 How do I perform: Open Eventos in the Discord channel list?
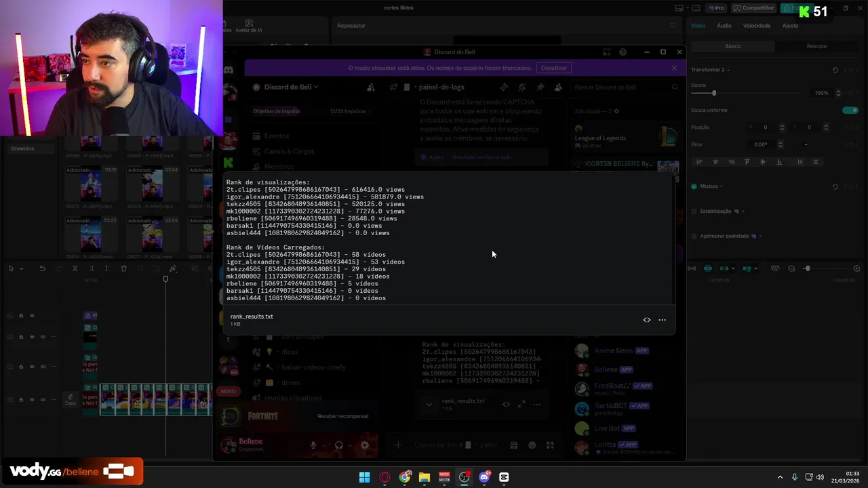point(277,136)
